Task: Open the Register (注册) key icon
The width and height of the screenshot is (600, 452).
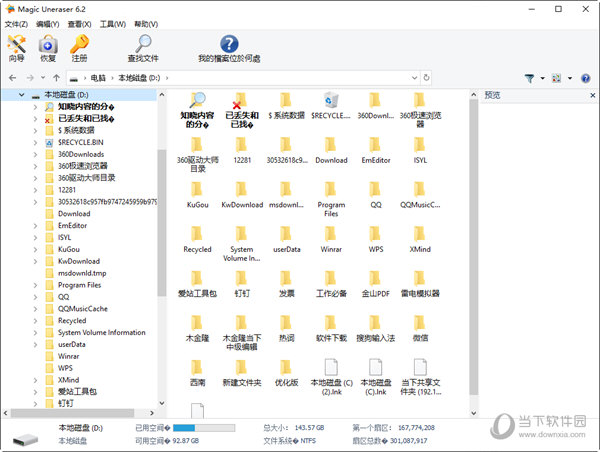Action: [79, 48]
